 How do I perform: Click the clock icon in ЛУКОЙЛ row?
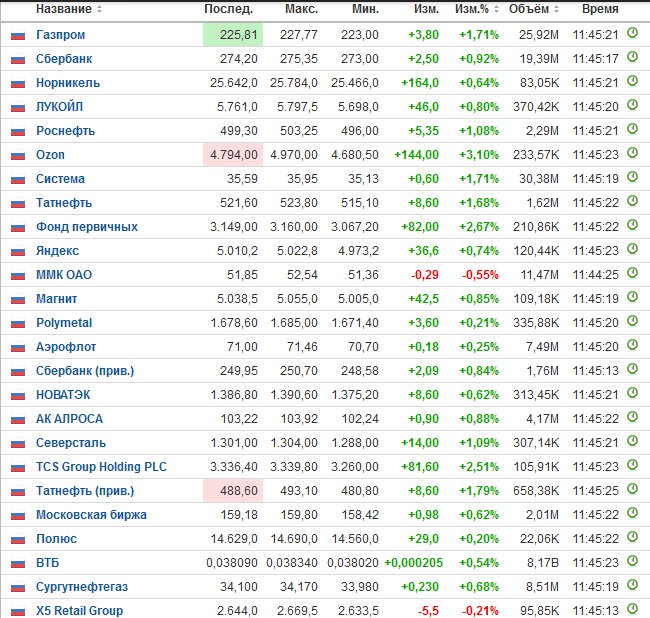pyautogui.click(x=632, y=105)
